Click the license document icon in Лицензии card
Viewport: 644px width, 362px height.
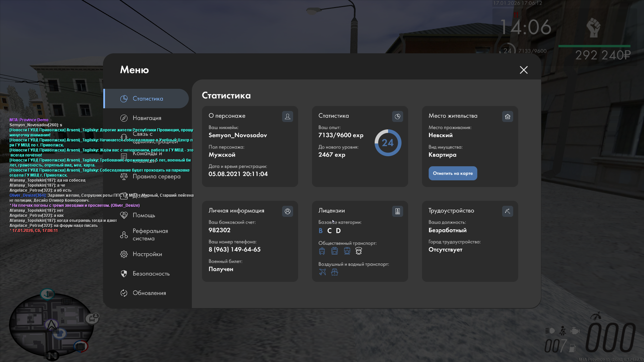397,212
